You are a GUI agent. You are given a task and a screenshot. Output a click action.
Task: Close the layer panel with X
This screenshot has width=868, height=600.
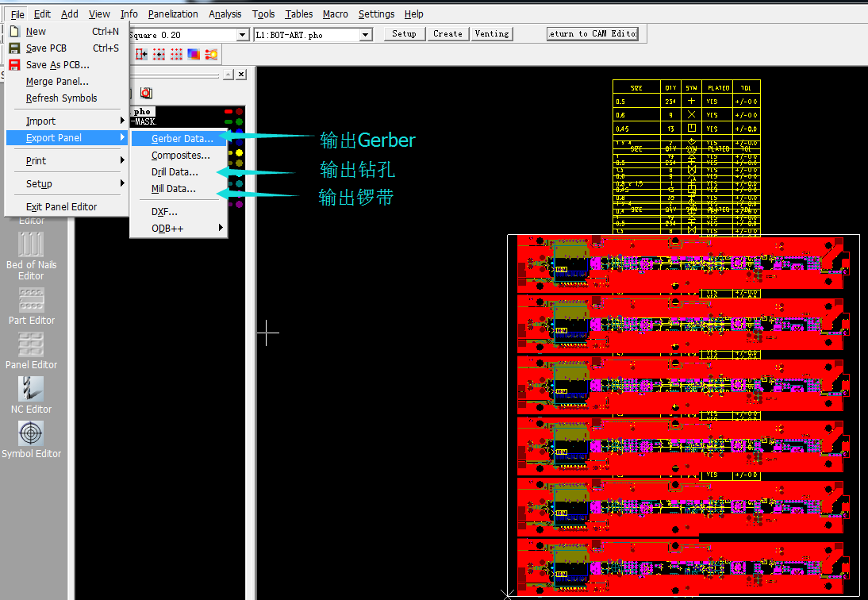(x=241, y=74)
